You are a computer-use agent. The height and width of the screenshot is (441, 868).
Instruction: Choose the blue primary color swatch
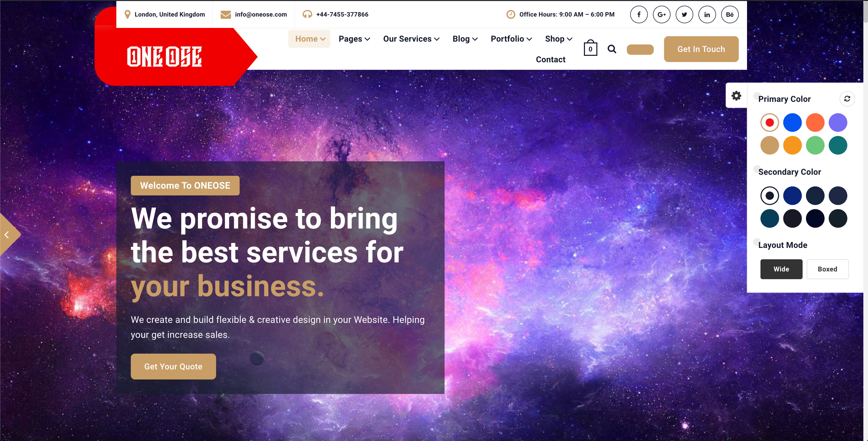click(792, 122)
